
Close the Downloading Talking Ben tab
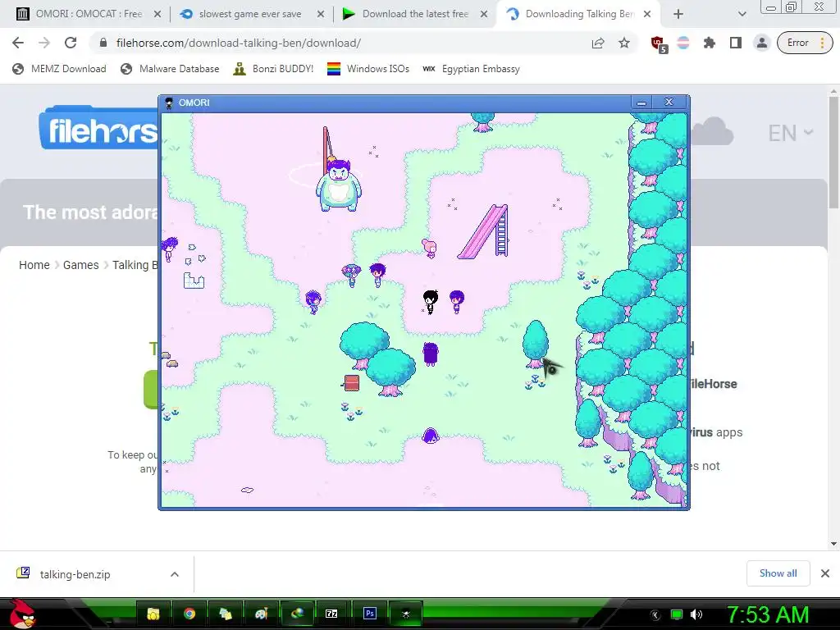[647, 14]
